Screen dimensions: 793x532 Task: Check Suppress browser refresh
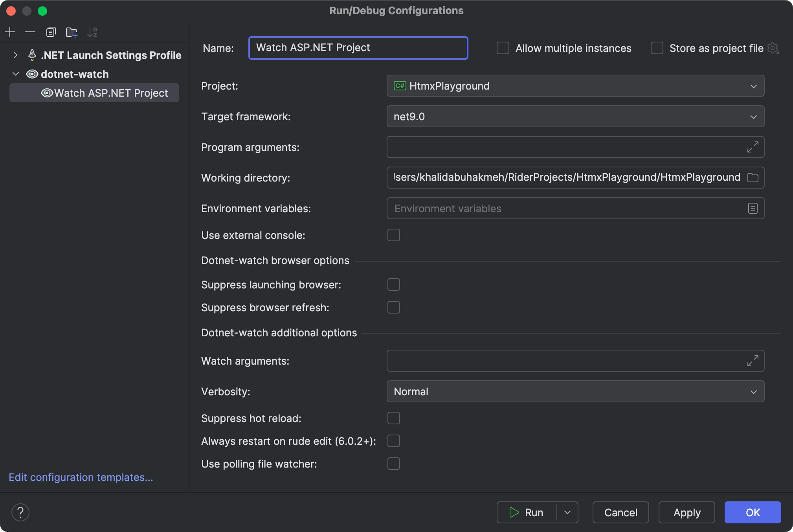pos(394,307)
